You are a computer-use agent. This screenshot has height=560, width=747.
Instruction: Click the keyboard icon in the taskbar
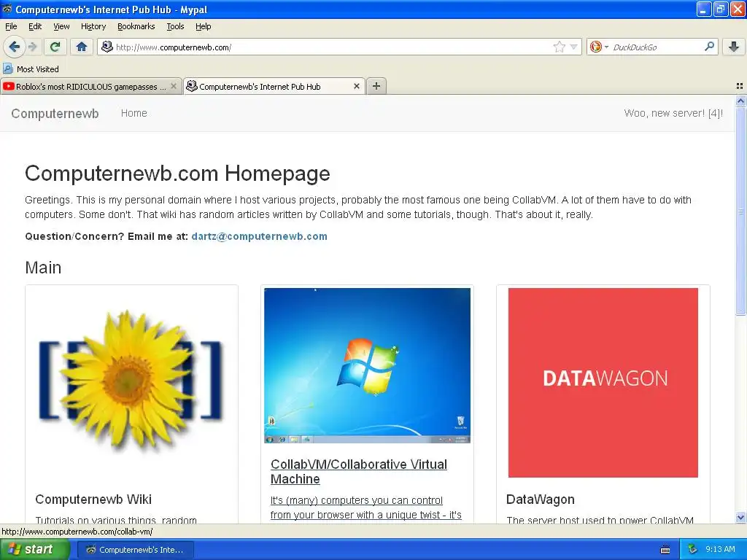(665, 550)
